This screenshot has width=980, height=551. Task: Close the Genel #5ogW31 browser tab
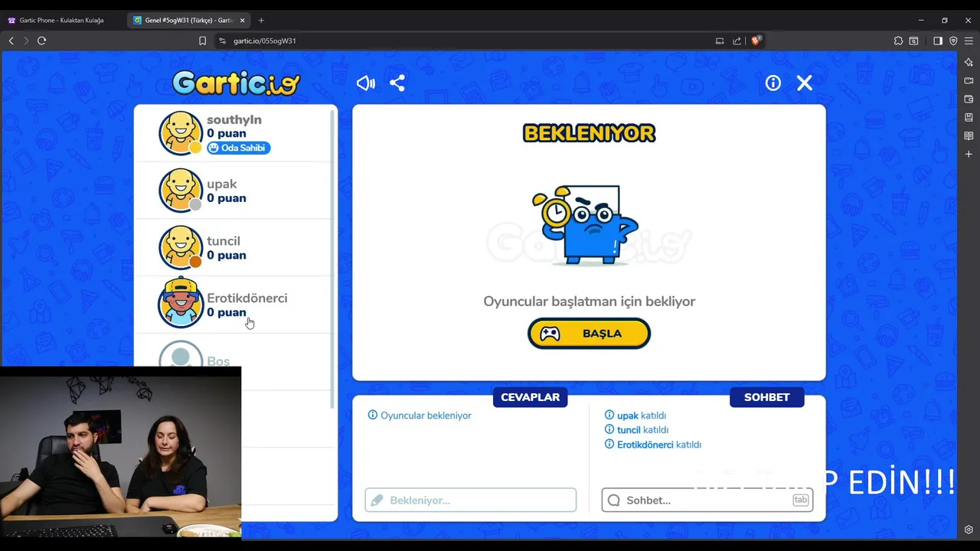[x=243, y=20]
